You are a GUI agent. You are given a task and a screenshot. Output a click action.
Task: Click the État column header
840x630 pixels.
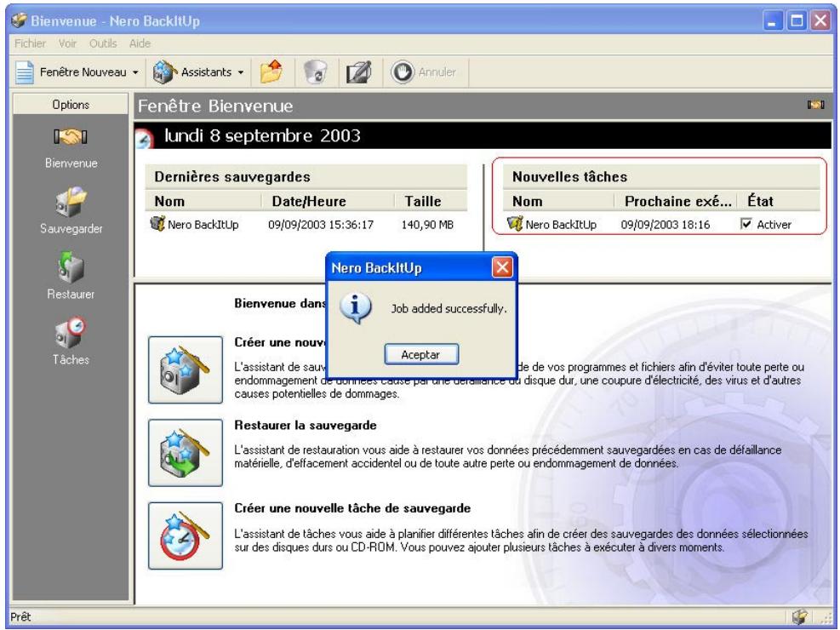point(779,201)
